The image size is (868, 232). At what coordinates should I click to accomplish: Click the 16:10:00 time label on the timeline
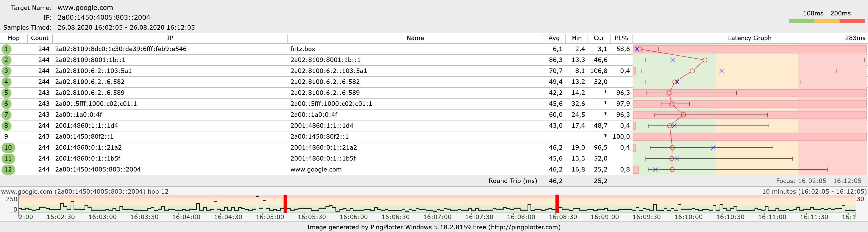click(688, 217)
